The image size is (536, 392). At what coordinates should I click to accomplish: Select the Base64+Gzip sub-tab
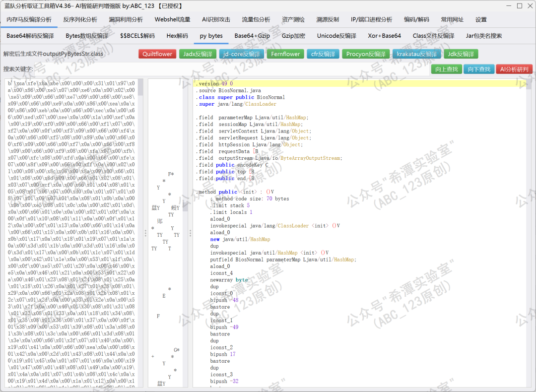(252, 36)
